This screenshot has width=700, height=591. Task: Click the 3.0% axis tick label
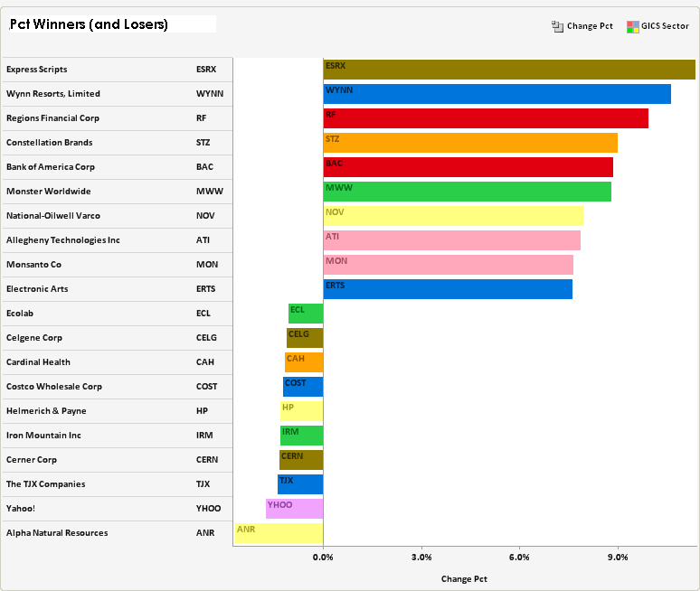point(421,557)
